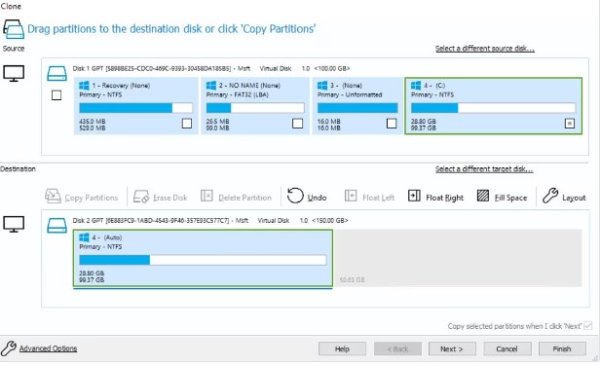The image size is (600, 365).
Task: Click the Delete Partition label
Action: point(245,198)
